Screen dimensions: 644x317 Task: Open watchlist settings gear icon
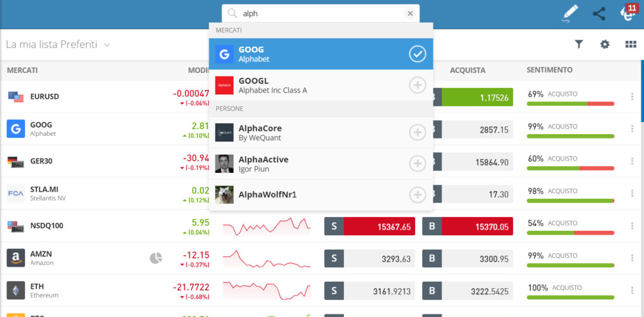tap(605, 45)
